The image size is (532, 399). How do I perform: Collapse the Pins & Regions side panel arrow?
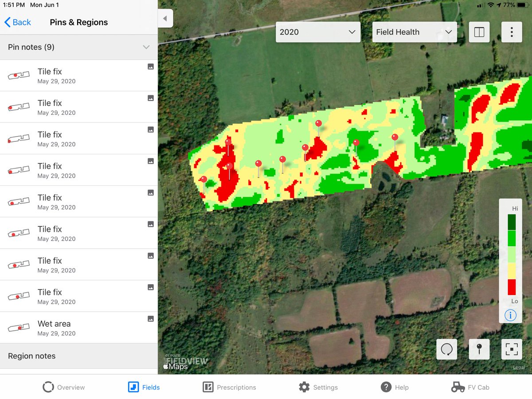pos(165,19)
